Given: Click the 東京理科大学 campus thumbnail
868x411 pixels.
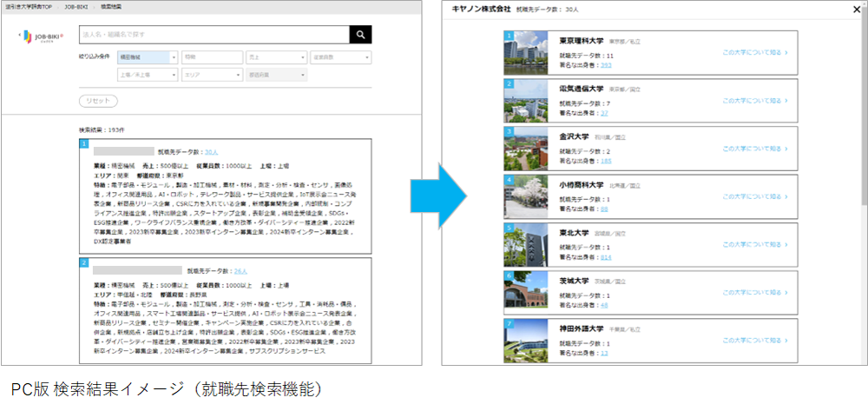Looking at the screenshot, I should (526, 53).
